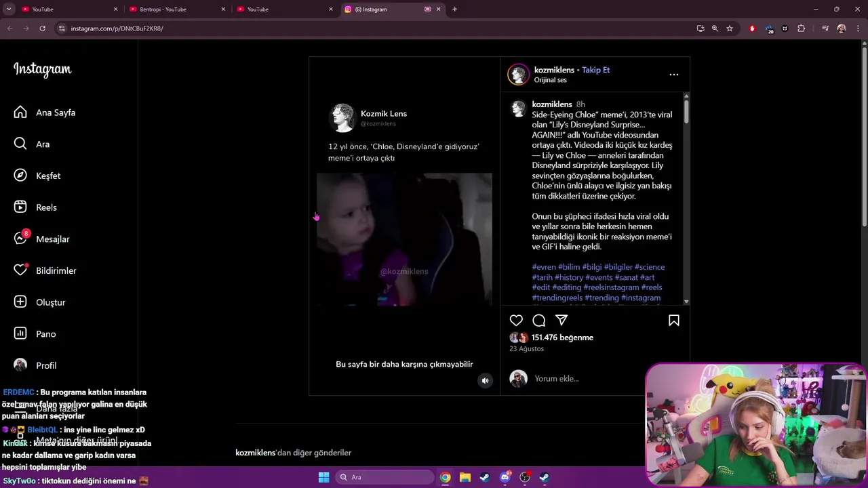Open Orijinal ses audio link

pos(550,80)
